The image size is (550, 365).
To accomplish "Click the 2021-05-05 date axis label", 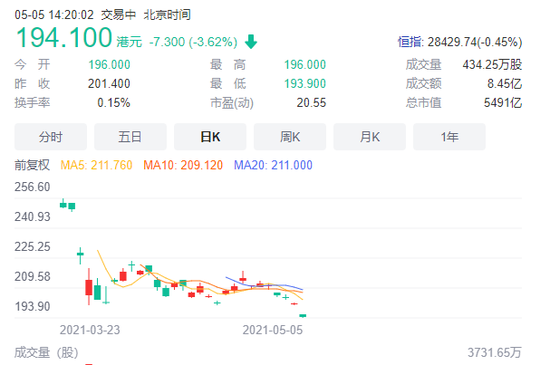I will tap(273, 330).
